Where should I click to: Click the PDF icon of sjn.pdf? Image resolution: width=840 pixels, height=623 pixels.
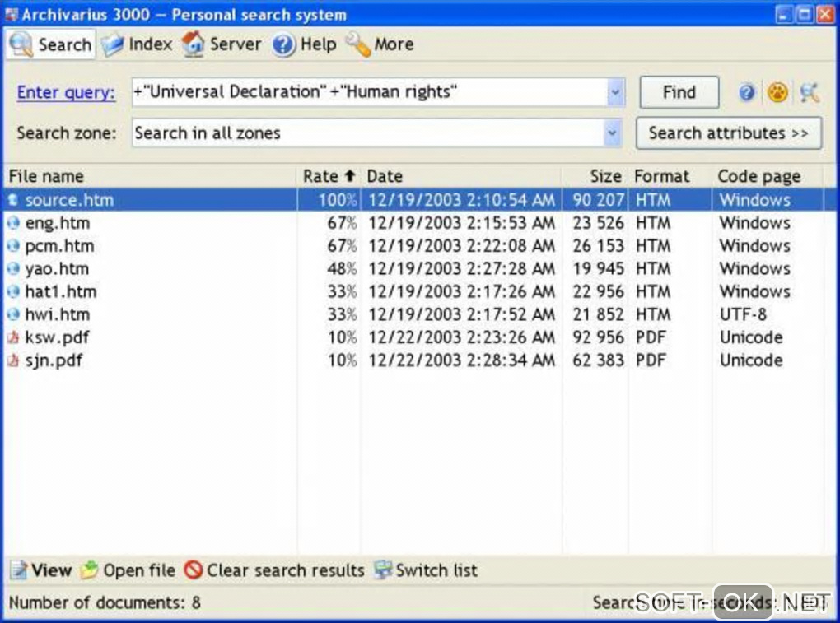[x=13, y=360]
